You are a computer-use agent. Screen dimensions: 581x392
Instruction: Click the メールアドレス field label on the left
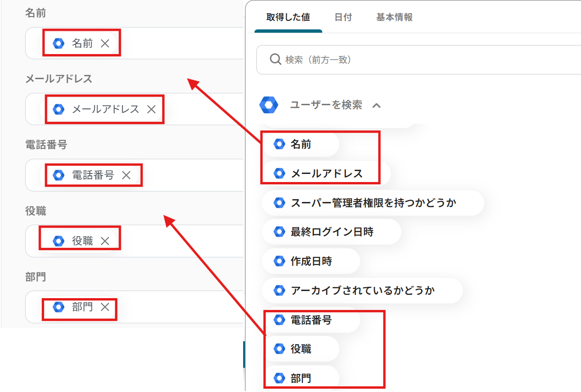coord(59,79)
